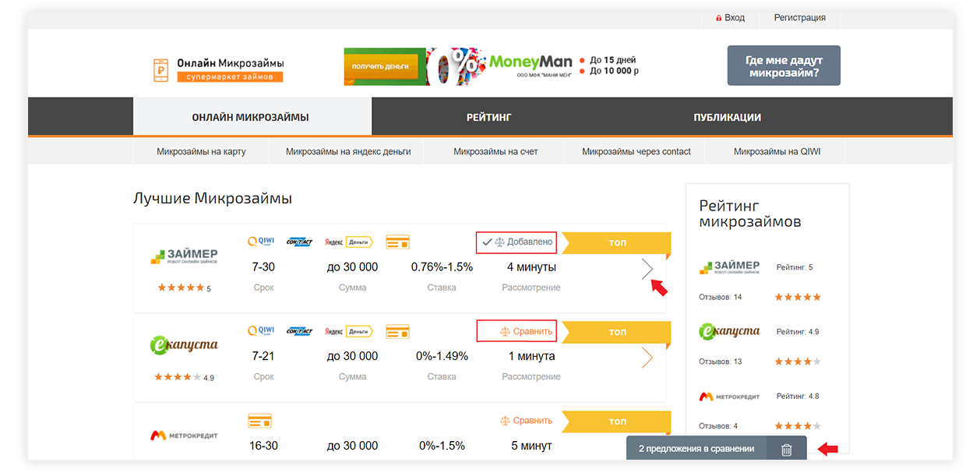Expand Екапуста offer with orange chevron
The image size is (980, 473).
(647, 358)
